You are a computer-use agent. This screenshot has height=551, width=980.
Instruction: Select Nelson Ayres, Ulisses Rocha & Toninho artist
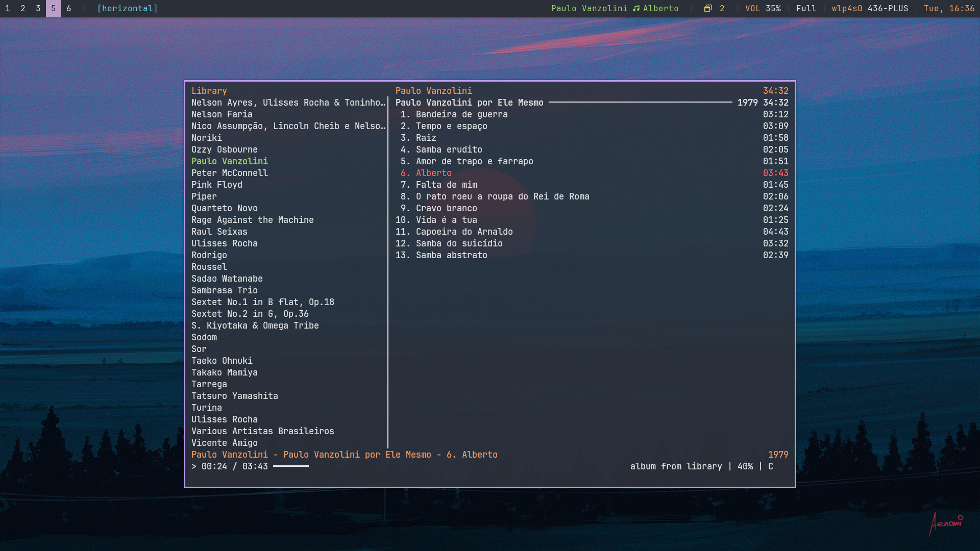click(288, 103)
